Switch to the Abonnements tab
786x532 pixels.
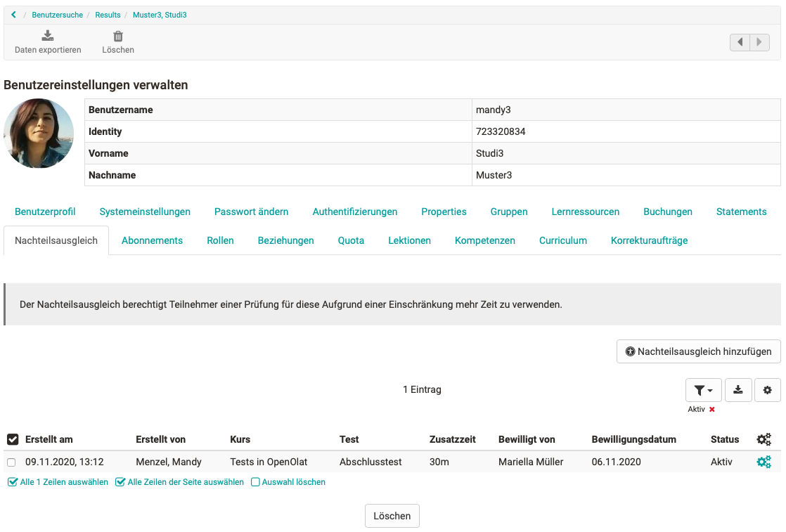pyautogui.click(x=152, y=240)
